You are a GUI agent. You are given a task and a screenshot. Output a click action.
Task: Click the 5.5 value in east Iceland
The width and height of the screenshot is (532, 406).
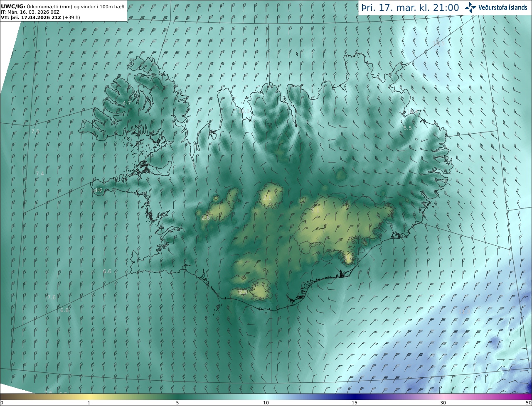coord(407,128)
